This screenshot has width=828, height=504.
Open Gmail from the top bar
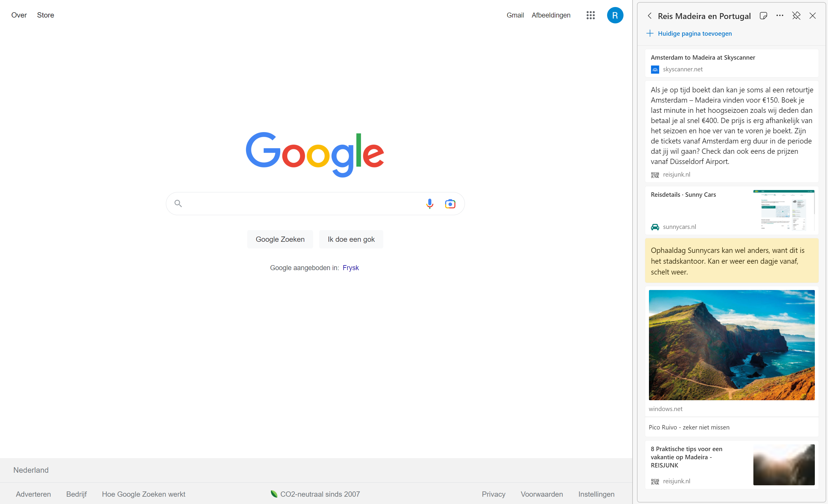[515, 15]
